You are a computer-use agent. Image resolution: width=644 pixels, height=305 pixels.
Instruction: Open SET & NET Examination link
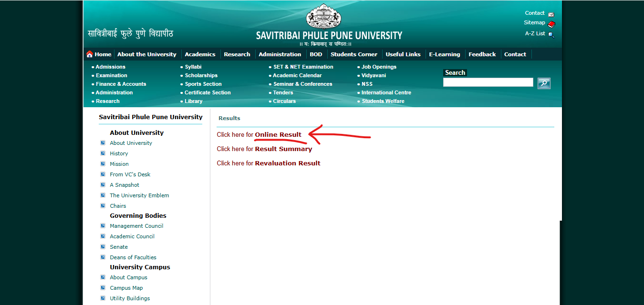click(303, 67)
